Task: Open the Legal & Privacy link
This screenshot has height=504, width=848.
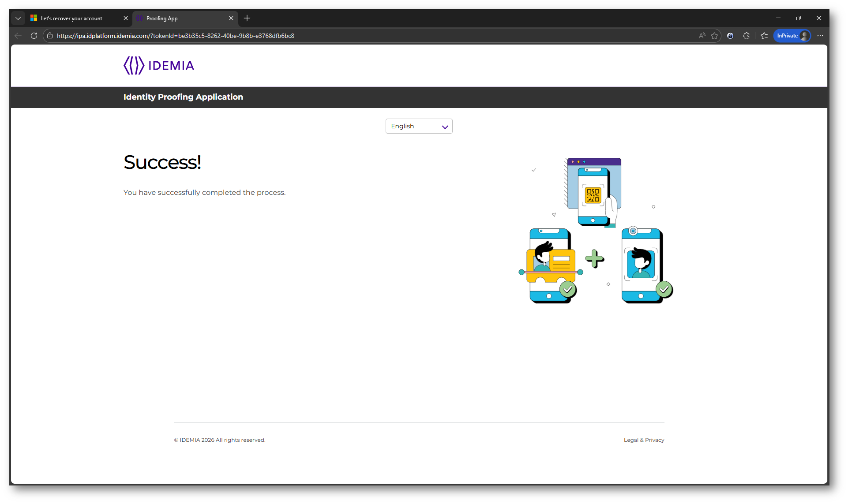Action: pos(644,440)
